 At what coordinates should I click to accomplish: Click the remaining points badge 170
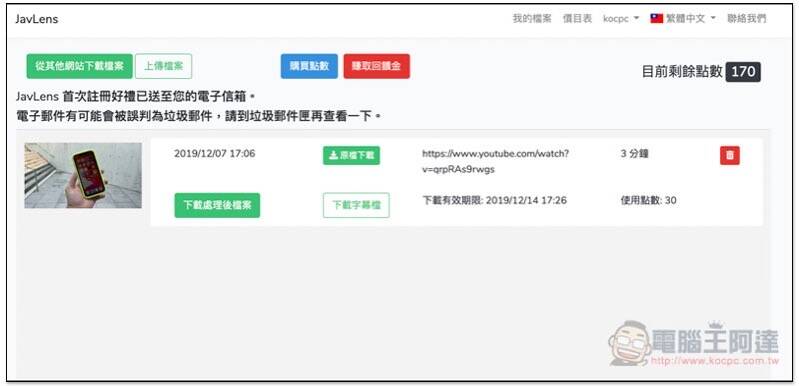coord(743,72)
